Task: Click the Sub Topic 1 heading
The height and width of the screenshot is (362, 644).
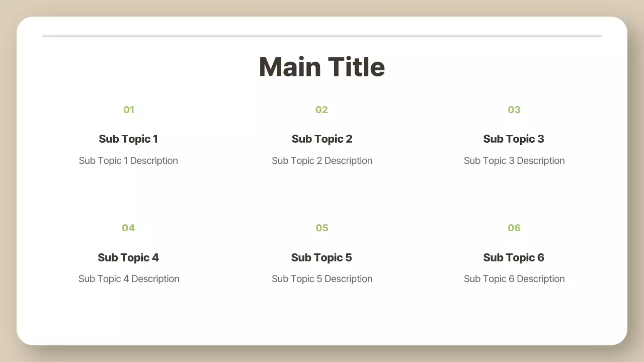Action: click(128, 139)
